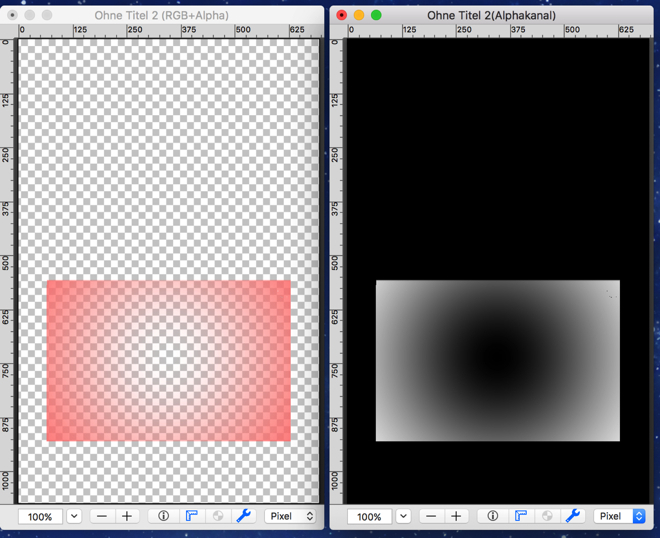Zoom in on the Alphakanal window

(x=456, y=516)
